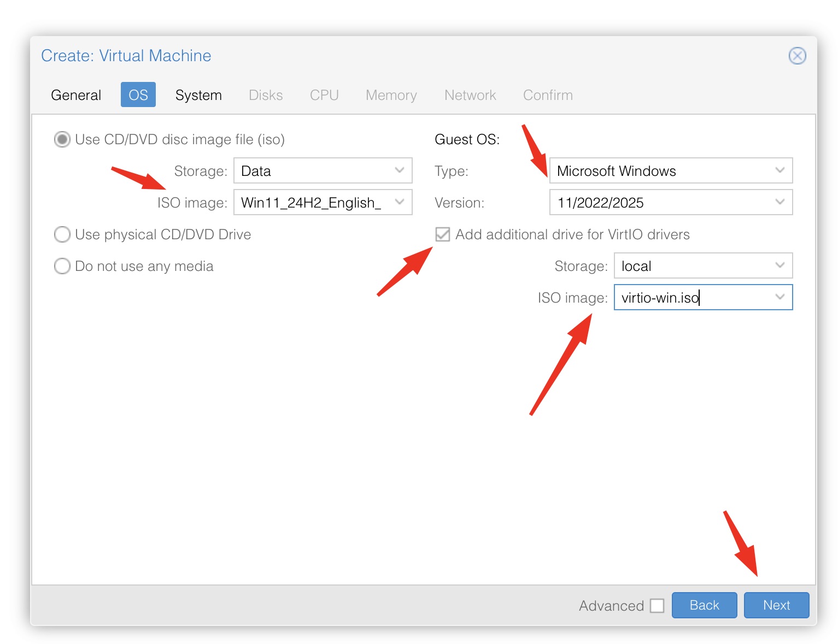Select Use physical CD/DVD Drive option
Image resolution: width=838 pixels, height=644 pixels.
click(62, 235)
